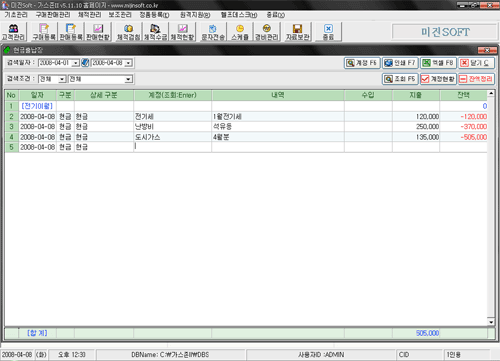The height and width of the screenshot is (361, 500).
Task: Click the 505,000 total in 합계 row
Action: (416, 333)
